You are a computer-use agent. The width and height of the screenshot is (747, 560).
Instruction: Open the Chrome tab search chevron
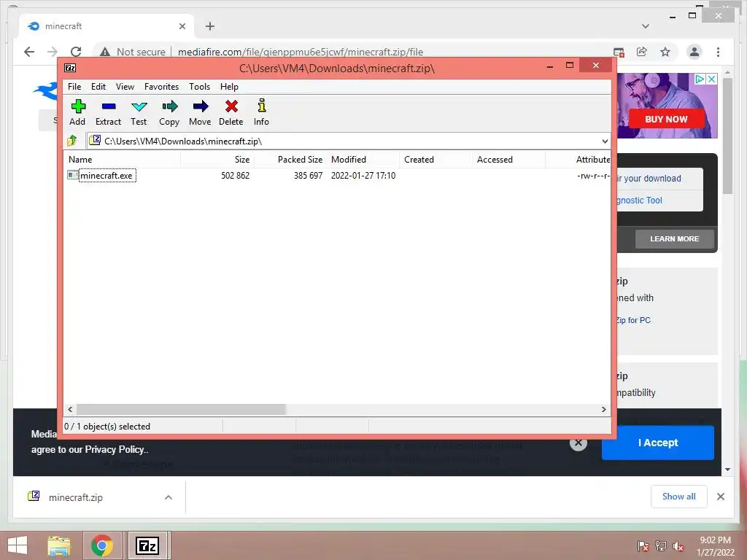[645, 26]
